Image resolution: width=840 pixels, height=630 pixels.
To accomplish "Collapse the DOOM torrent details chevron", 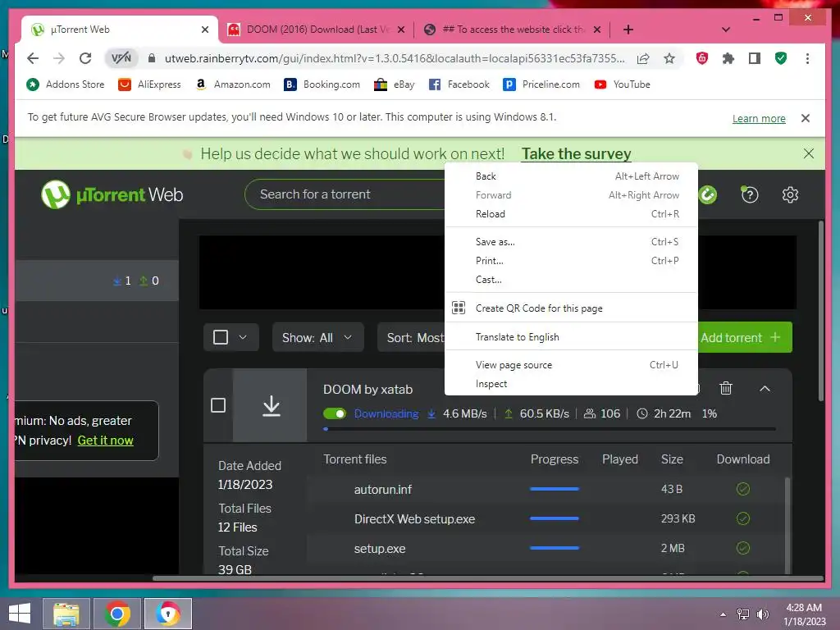I will point(765,388).
